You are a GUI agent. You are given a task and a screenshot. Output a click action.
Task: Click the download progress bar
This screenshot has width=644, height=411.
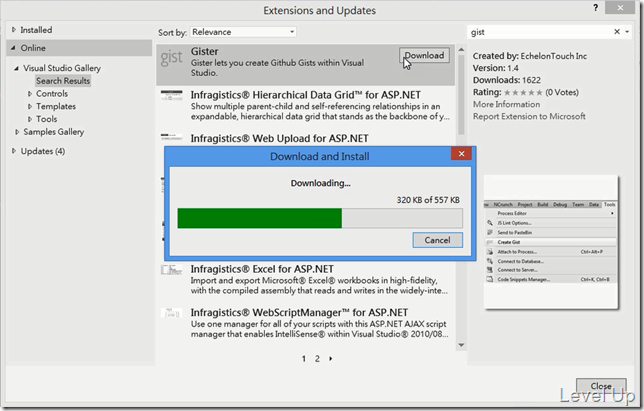(x=320, y=218)
